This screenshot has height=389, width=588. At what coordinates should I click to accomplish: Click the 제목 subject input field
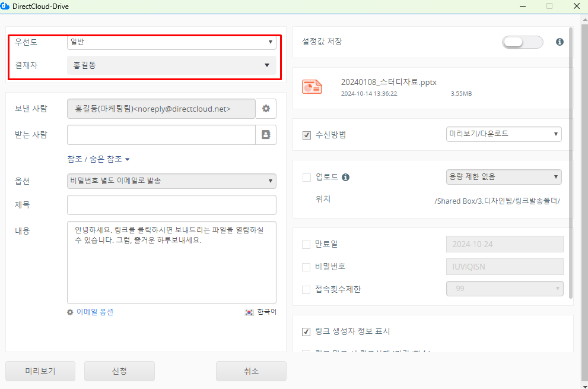coord(171,205)
